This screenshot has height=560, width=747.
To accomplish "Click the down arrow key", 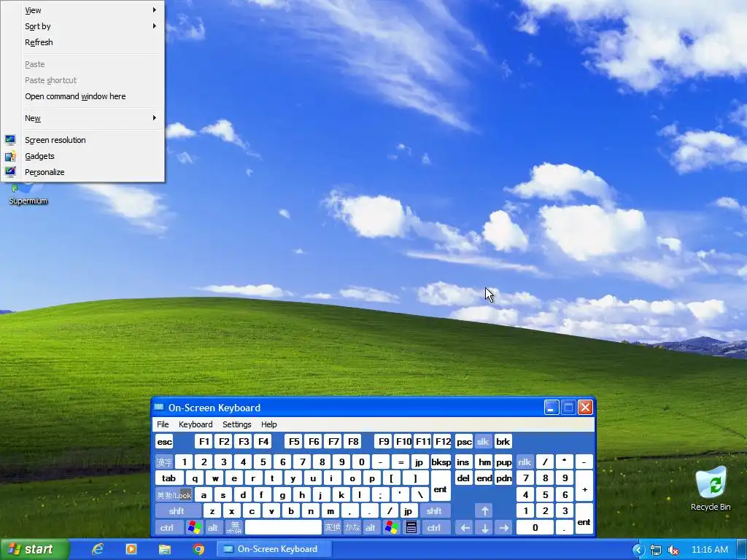I will pyautogui.click(x=484, y=528).
